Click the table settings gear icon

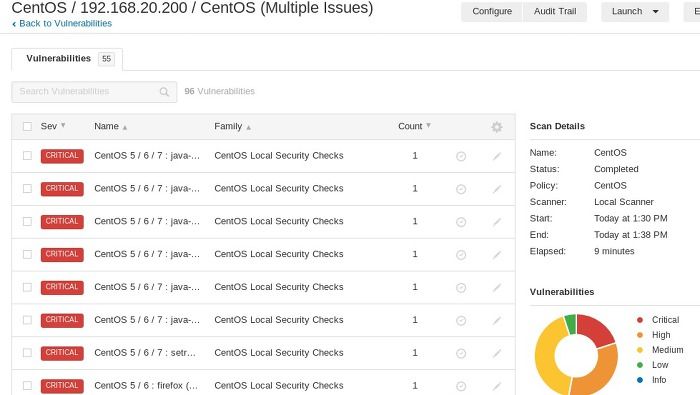tap(496, 127)
